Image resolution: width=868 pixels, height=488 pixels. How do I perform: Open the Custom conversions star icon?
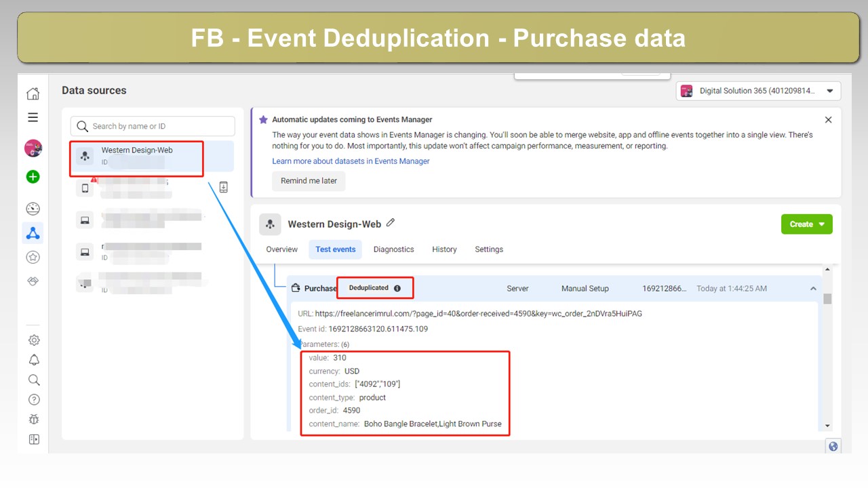(x=33, y=258)
